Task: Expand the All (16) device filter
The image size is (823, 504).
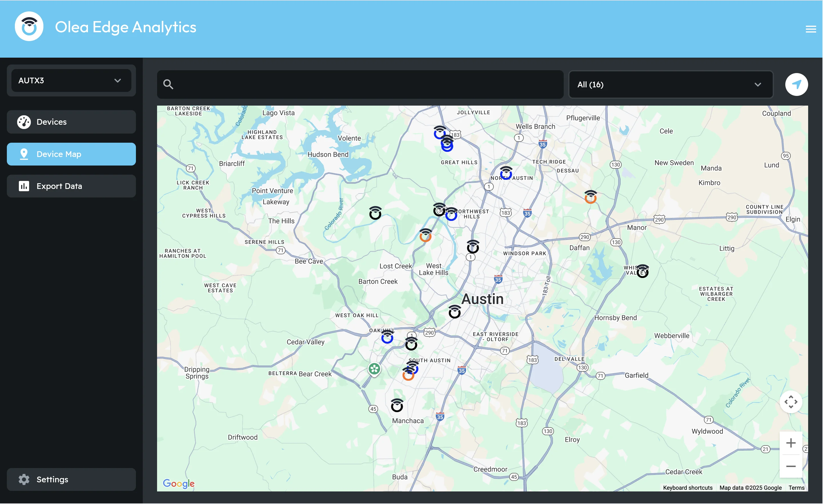Action: click(670, 84)
